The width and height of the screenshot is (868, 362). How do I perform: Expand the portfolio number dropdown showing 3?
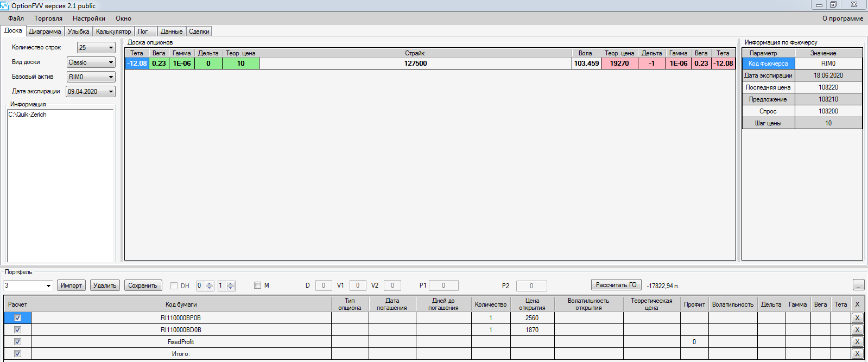[x=48, y=285]
